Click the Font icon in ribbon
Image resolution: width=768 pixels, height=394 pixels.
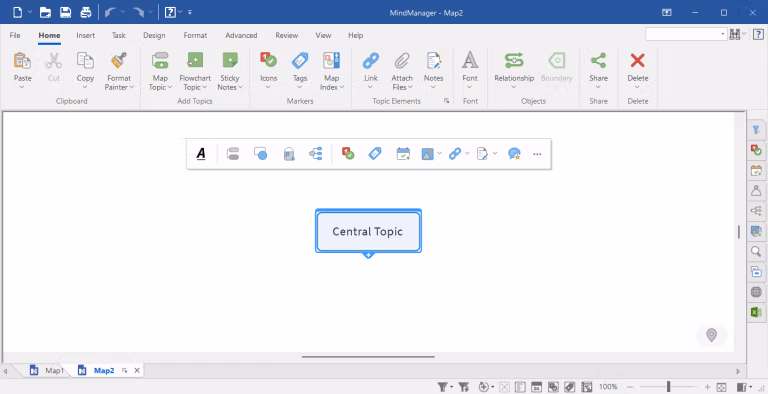click(470, 60)
